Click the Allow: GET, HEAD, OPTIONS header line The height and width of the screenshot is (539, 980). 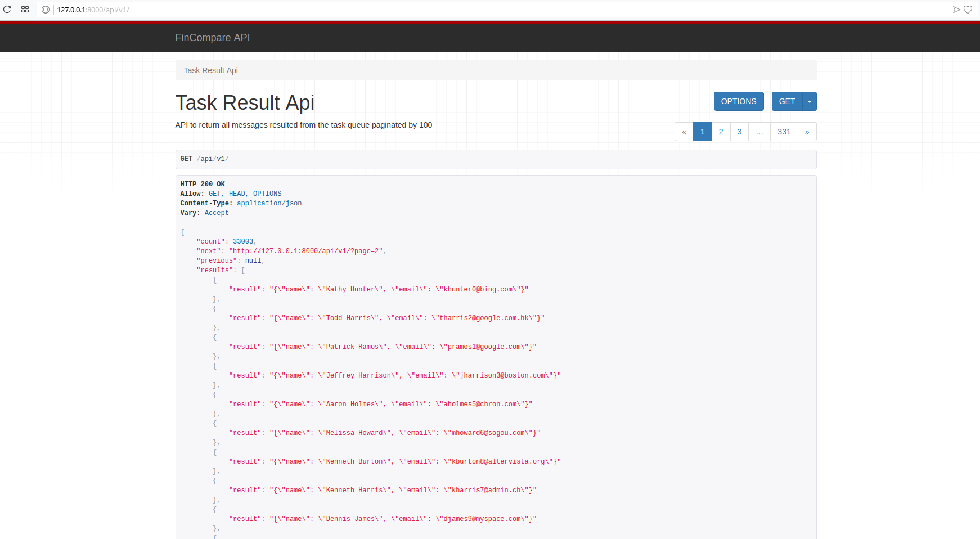click(231, 194)
